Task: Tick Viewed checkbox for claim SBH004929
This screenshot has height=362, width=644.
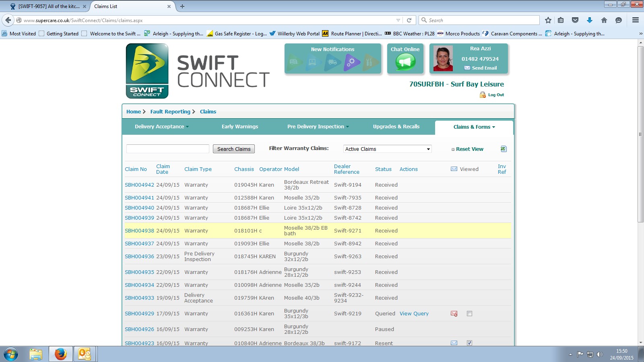Action: (469, 314)
